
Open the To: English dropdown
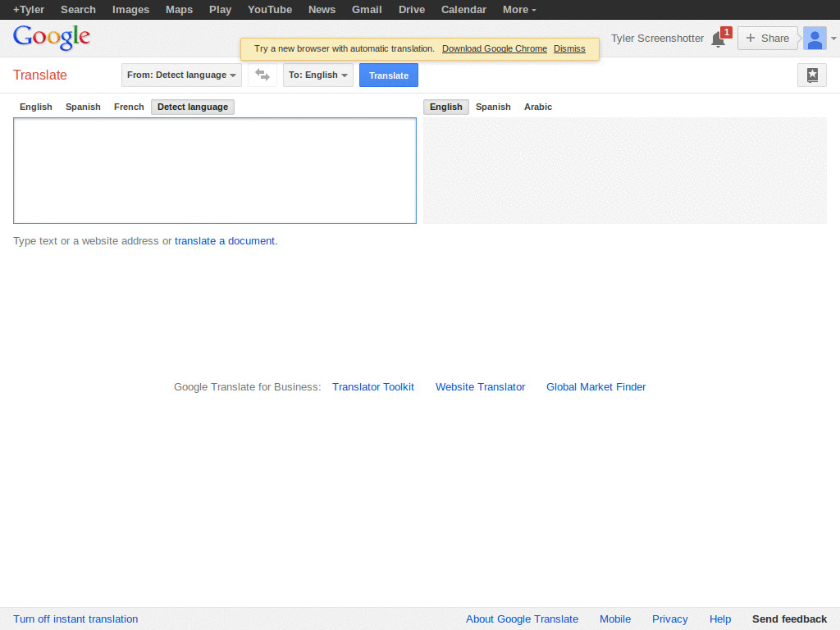318,75
